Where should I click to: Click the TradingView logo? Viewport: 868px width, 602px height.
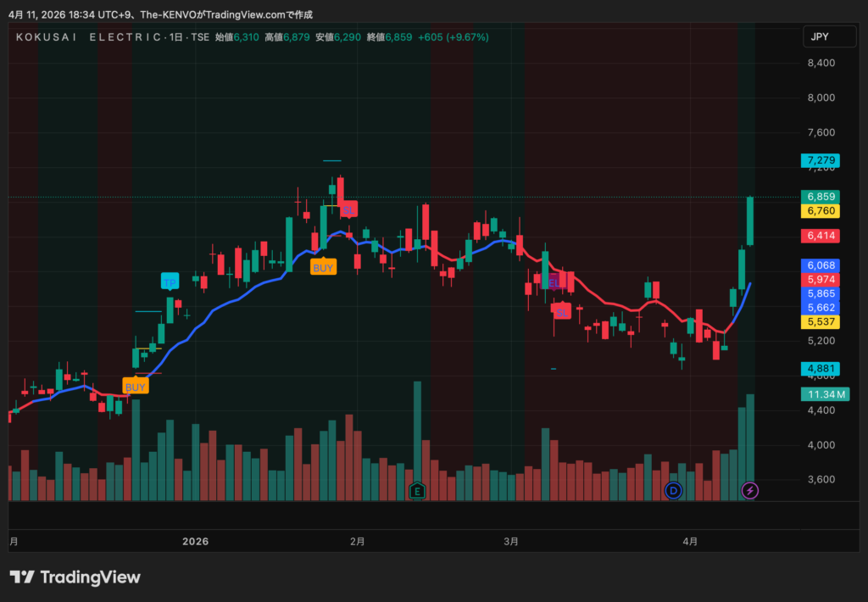tap(75, 577)
